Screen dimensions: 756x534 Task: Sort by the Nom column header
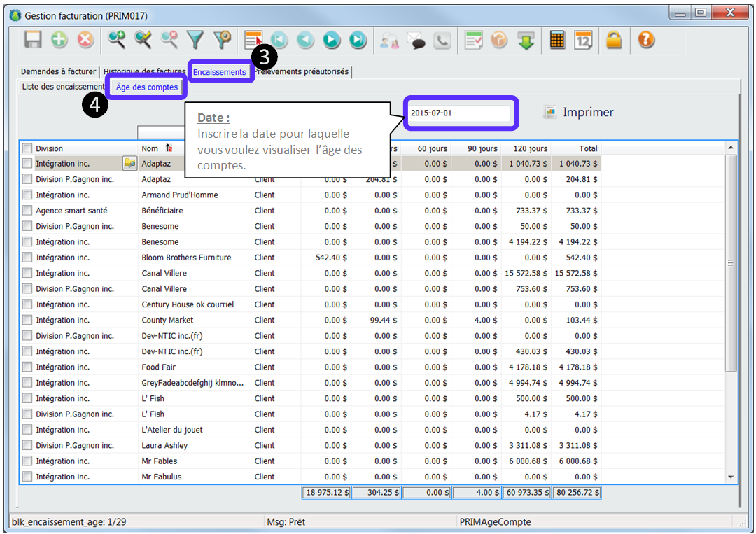[x=150, y=148]
